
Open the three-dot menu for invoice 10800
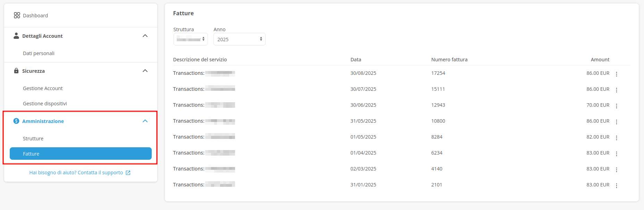coord(616,122)
